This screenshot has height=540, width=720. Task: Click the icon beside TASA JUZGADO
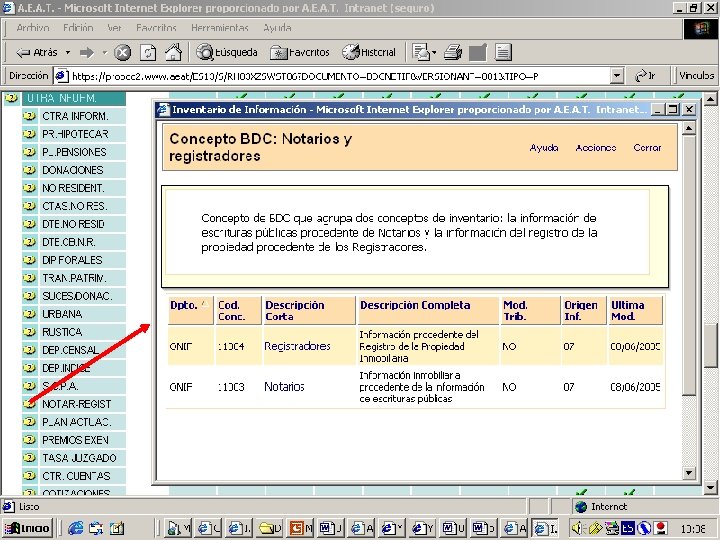coord(29,457)
